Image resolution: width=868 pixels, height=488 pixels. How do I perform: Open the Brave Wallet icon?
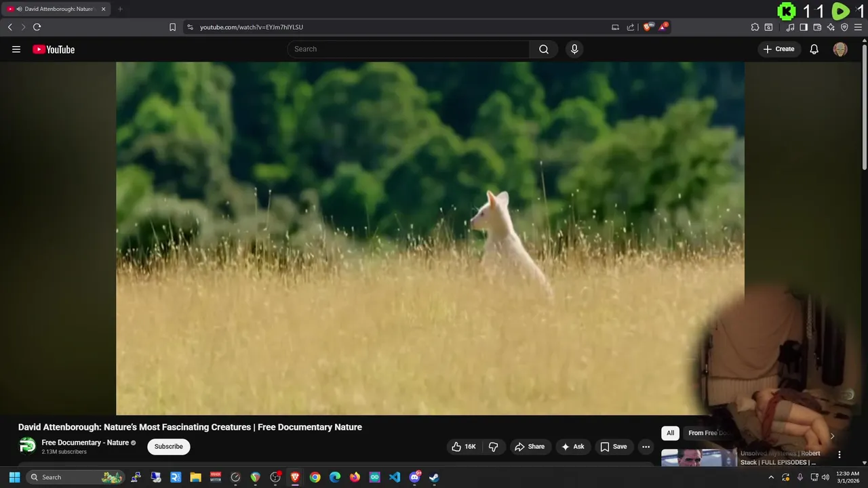pyautogui.click(x=817, y=27)
